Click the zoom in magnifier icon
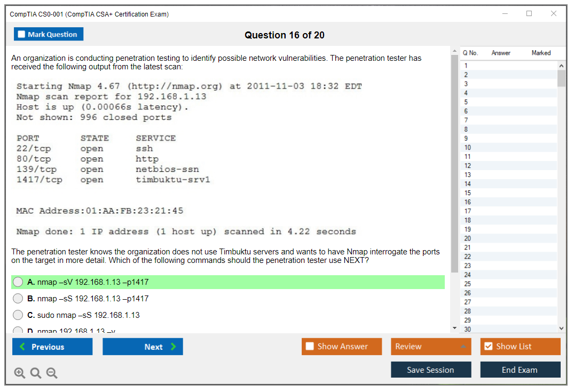 pyautogui.click(x=20, y=373)
